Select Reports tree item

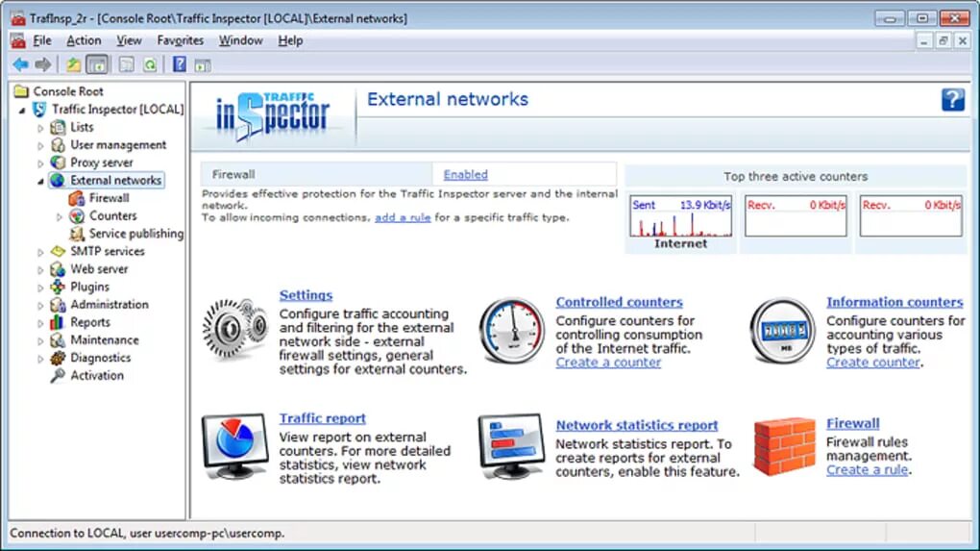point(90,323)
